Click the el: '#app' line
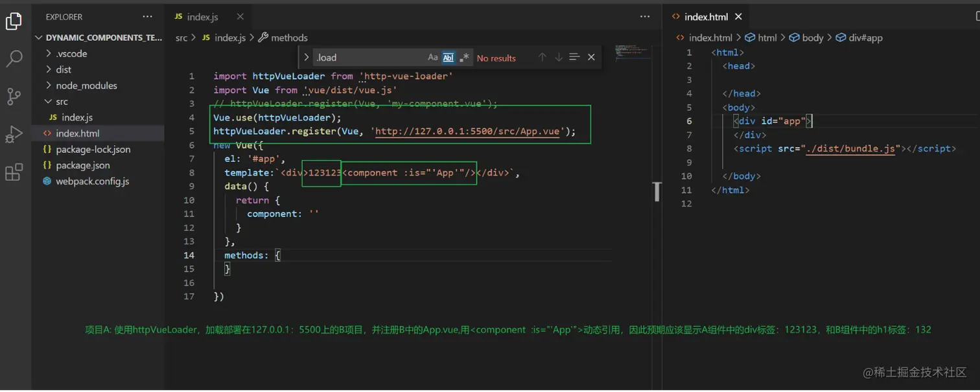Image resolution: width=980 pixels, height=392 pixels. pyautogui.click(x=255, y=159)
